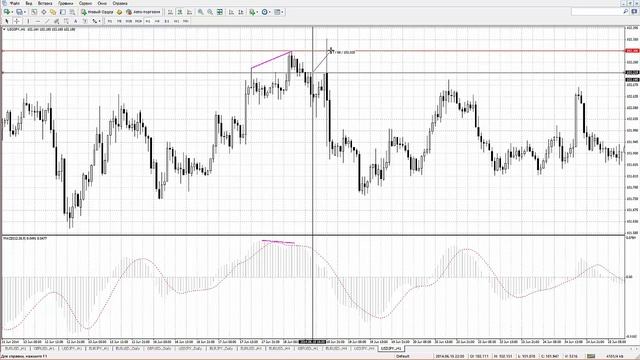Click the Default profile in the status bar

click(403, 356)
